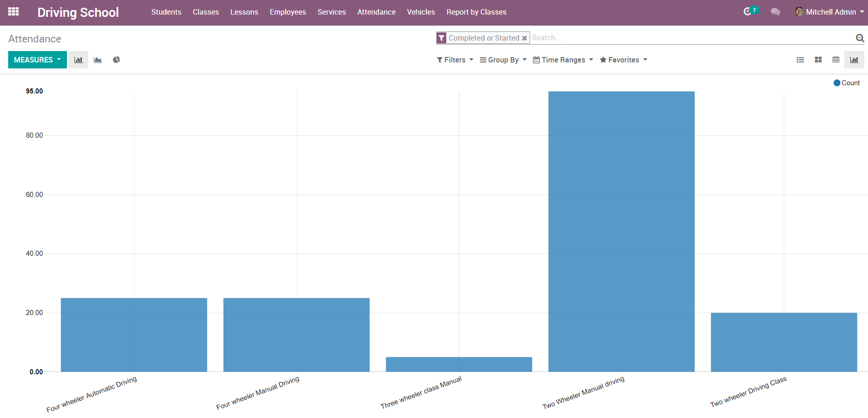
Task: Open the kanban view
Action: [818, 60]
